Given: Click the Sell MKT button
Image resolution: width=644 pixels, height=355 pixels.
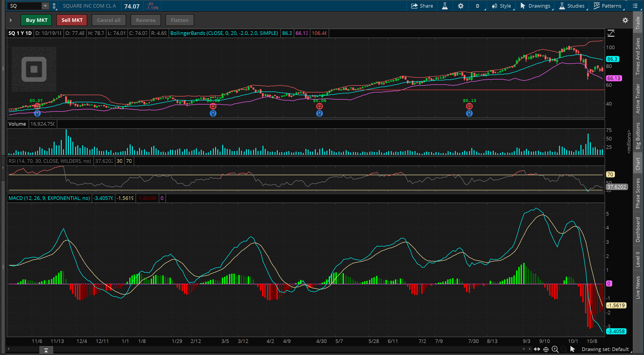Looking at the screenshot, I should pyautogui.click(x=72, y=20).
